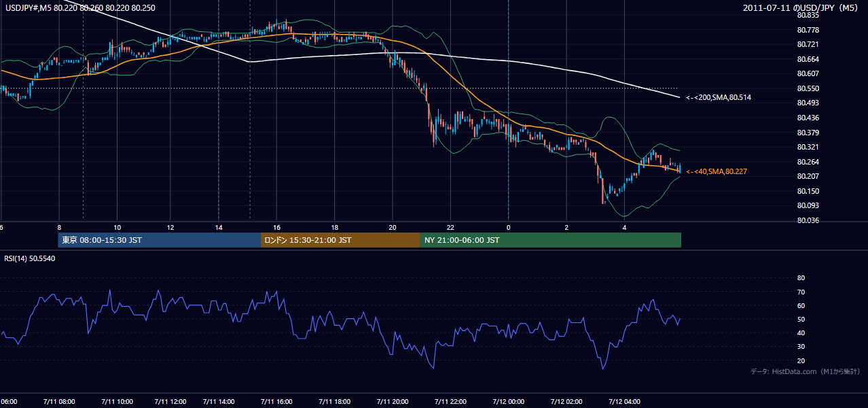The width and height of the screenshot is (868, 408).
Task: Click the 40,SMA,80.227 indicator label
Action: point(717,172)
